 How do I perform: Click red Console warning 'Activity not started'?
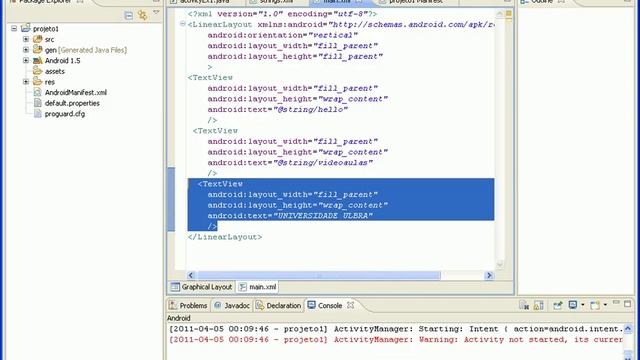[x=396, y=340]
